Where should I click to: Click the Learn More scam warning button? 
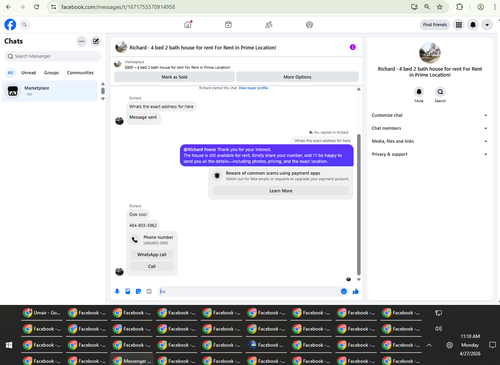[281, 191]
